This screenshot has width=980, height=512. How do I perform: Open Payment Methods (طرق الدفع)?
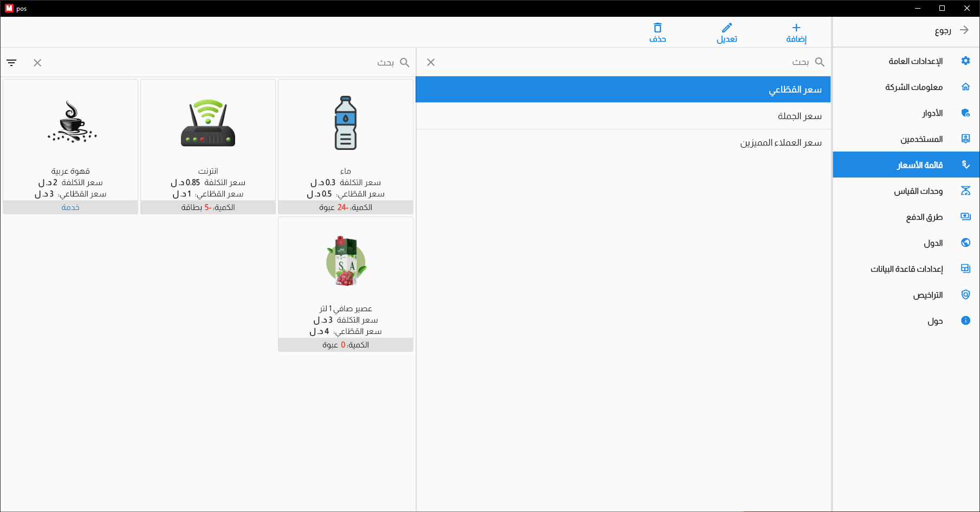tap(924, 217)
